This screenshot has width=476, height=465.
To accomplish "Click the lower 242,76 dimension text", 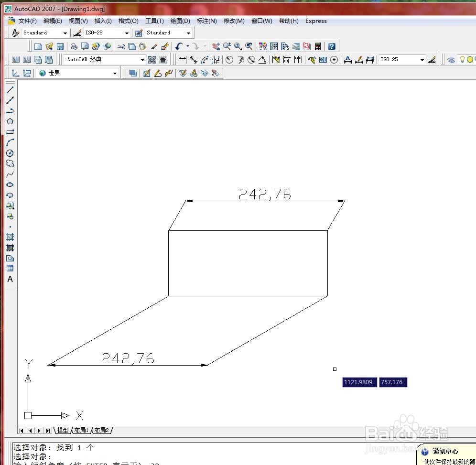I will tap(128, 358).
